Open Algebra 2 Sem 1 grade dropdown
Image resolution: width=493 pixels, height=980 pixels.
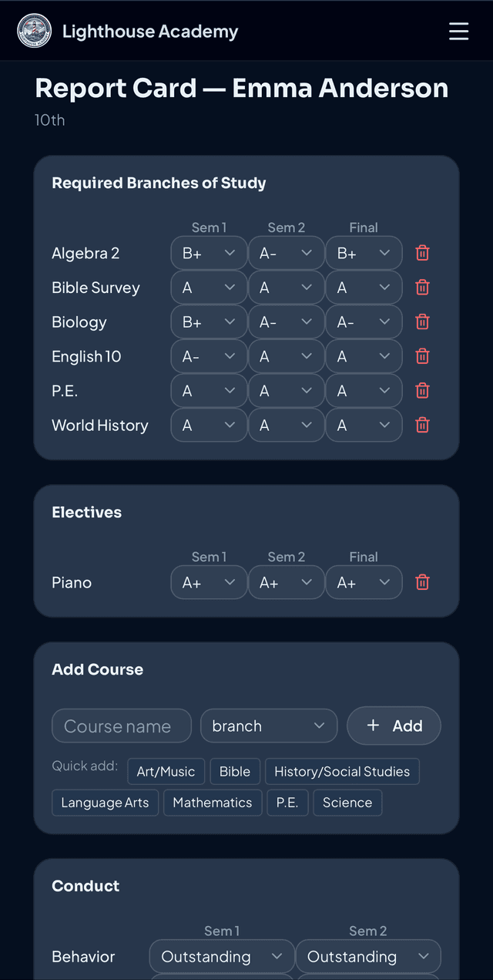click(x=209, y=252)
